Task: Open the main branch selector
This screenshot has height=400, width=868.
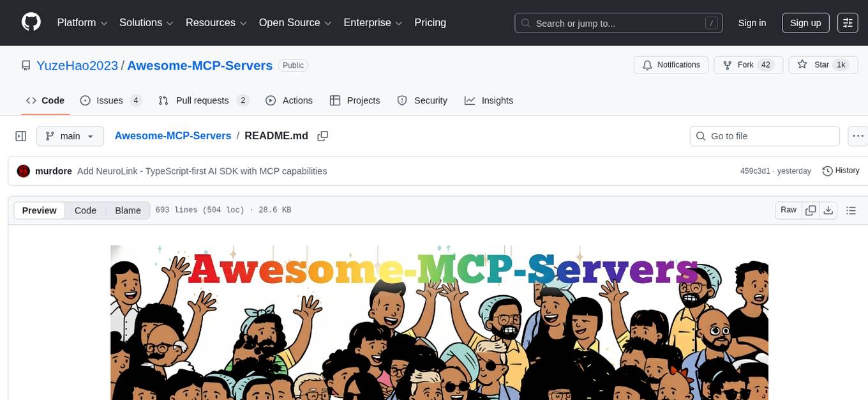Action: (x=70, y=135)
